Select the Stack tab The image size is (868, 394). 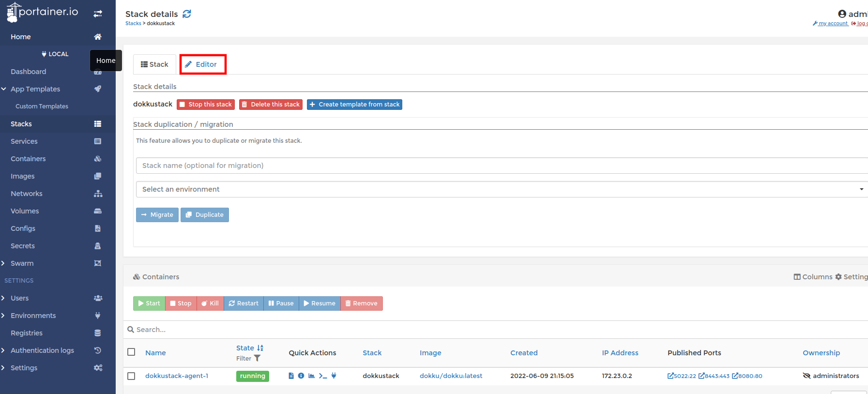pyautogui.click(x=154, y=64)
